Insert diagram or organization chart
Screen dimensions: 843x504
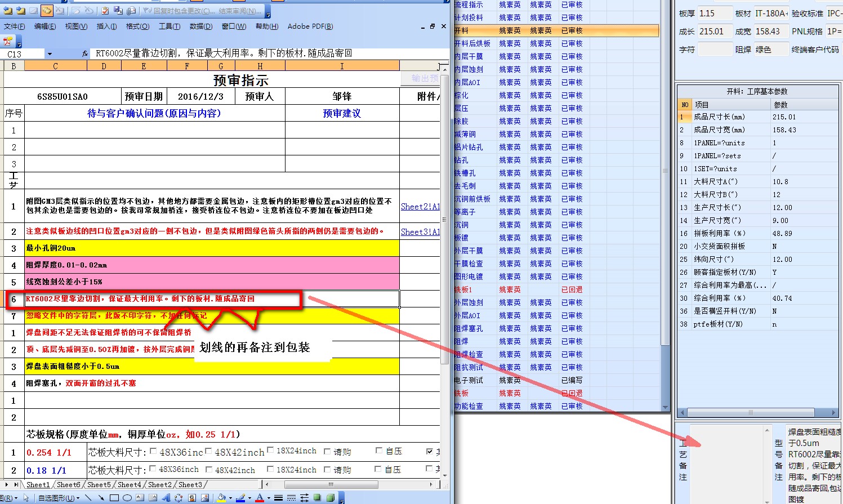click(179, 497)
